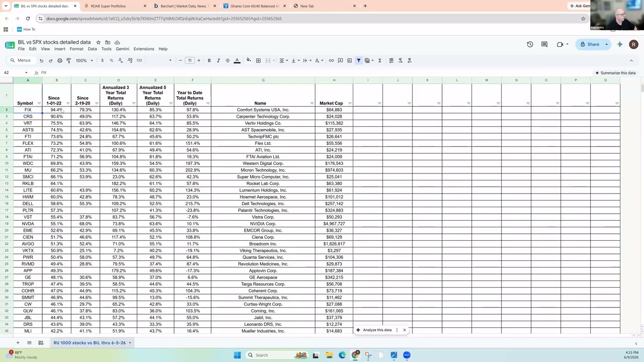Image resolution: width=644 pixels, height=362 pixels.
Task: Undo the last action in toolbar
Action: 41,60
